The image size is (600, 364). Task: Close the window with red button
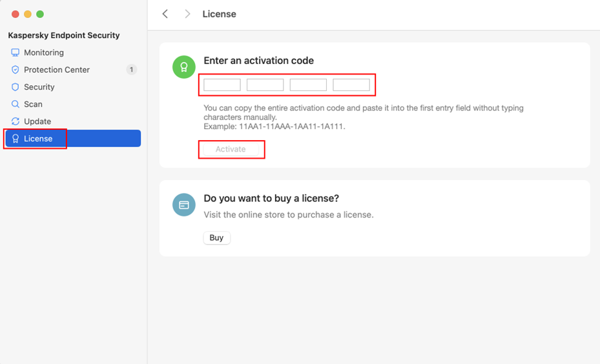tap(15, 14)
